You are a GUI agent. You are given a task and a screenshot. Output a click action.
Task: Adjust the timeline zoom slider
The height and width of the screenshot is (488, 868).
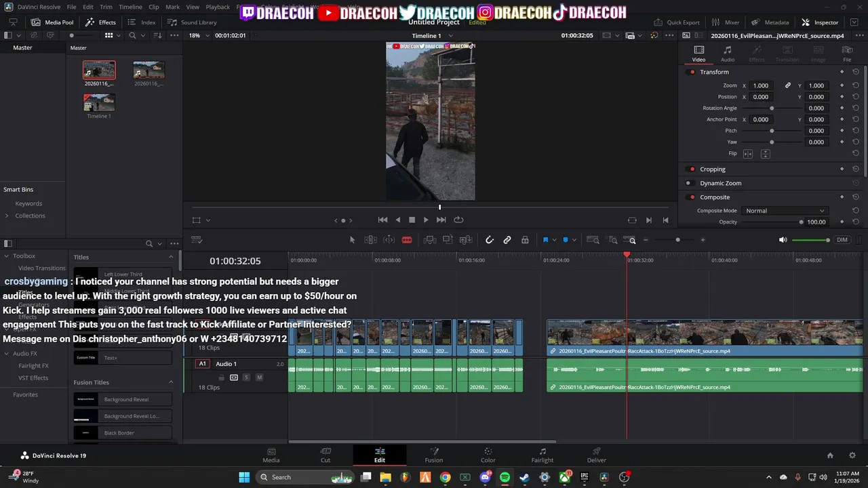(x=677, y=240)
